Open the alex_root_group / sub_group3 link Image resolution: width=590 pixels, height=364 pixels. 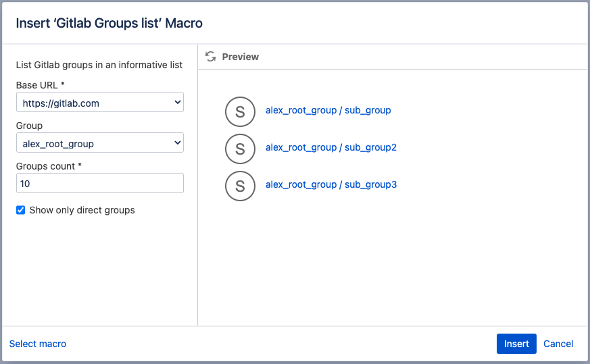330,184
